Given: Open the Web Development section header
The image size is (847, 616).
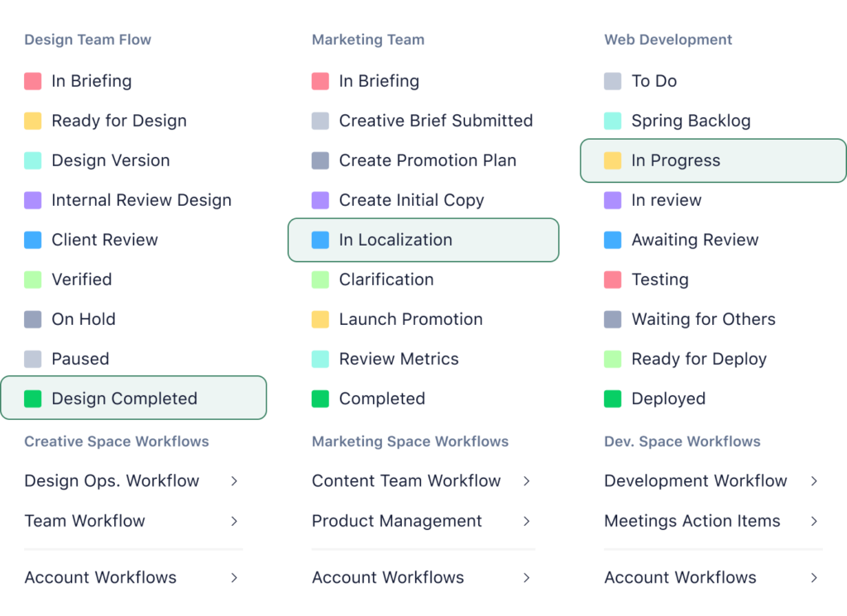Looking at the screenshot, I should pyautogui.click(x=668, y=39).
